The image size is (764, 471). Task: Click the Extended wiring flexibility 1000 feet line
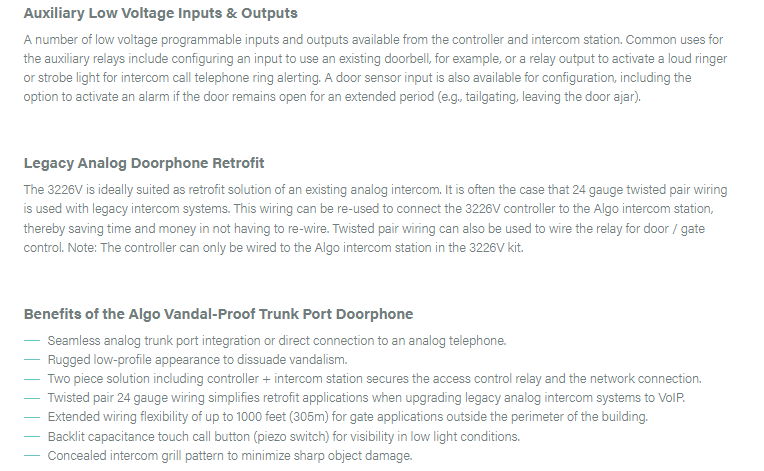coord(347,417)
